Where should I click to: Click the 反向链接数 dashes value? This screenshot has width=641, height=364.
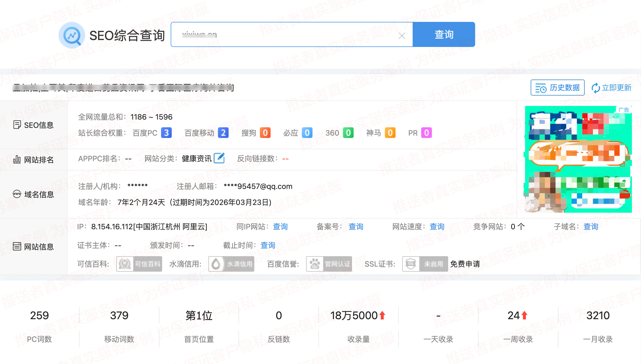(285, 159)
